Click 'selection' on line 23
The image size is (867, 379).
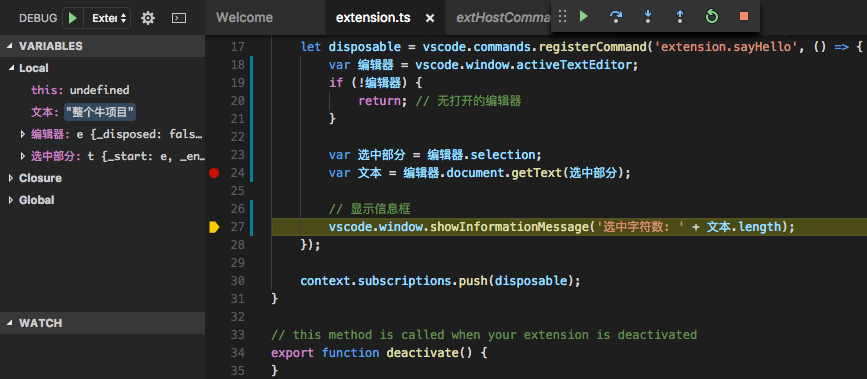(502, 155)
